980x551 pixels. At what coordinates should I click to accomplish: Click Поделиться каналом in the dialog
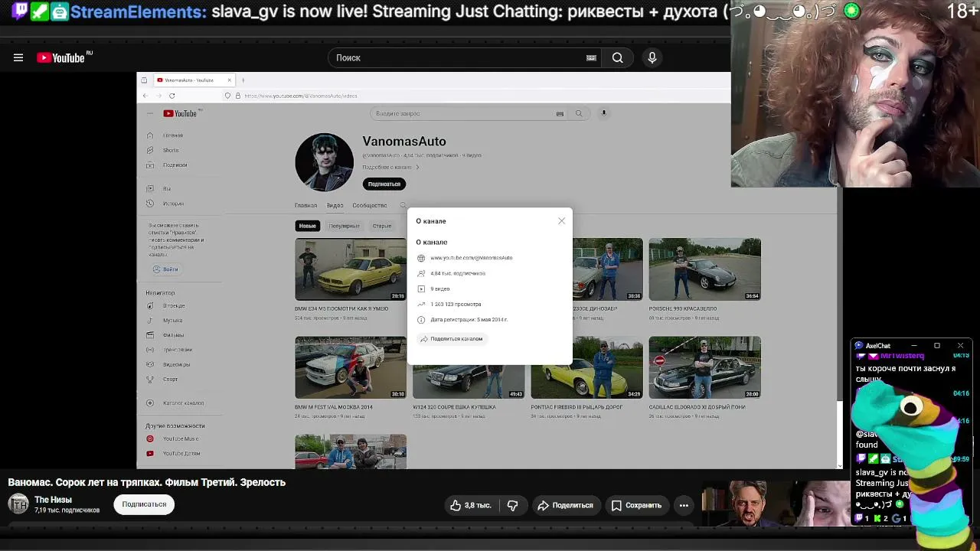pyautogui.click(x=452, y=338)
